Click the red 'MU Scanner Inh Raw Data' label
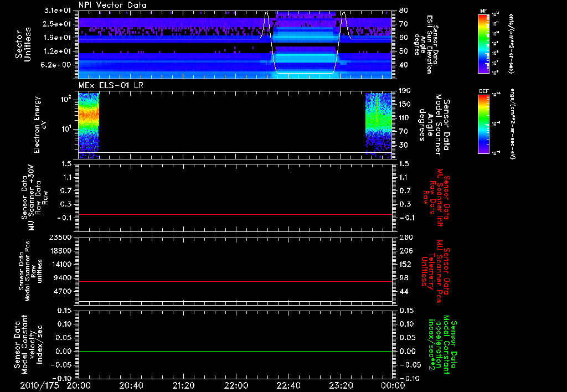Viewport: 567px width, 392px height. click(x=436, y=198)
